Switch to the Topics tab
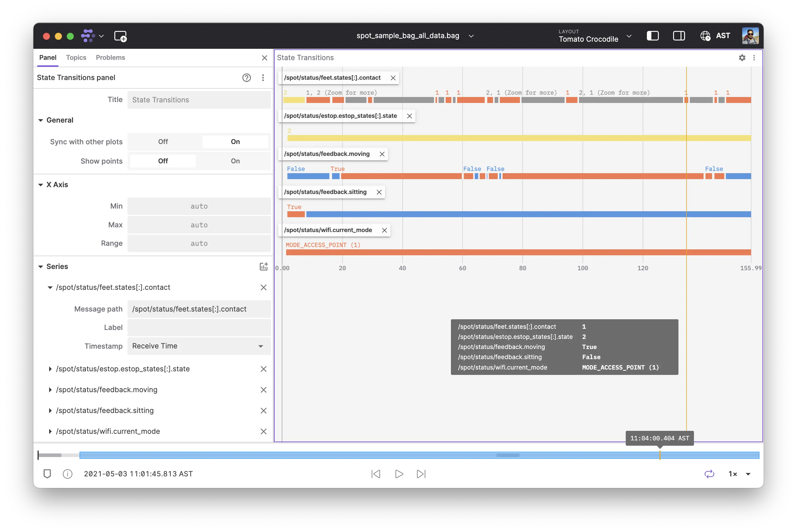The height and width of the screenshot is (532, 797). click(76, 58)
